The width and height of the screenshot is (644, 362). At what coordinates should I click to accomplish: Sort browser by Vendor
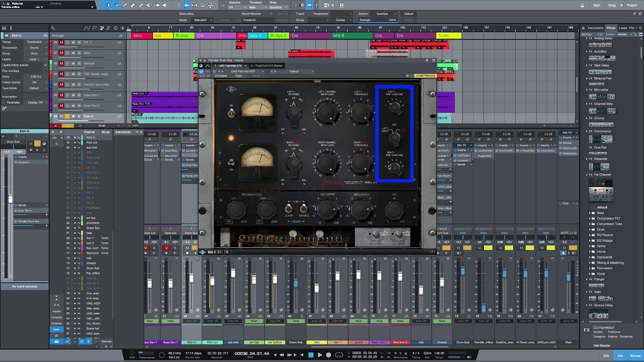[622, 34]
